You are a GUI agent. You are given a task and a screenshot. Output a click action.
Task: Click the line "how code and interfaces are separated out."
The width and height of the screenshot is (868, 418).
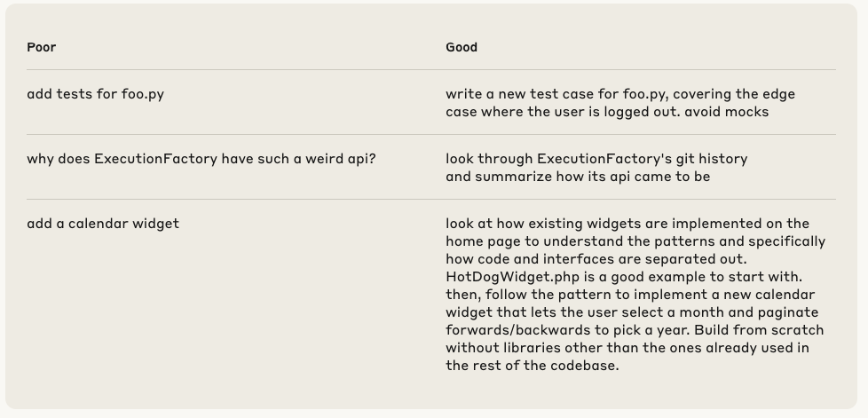point(596,259)
